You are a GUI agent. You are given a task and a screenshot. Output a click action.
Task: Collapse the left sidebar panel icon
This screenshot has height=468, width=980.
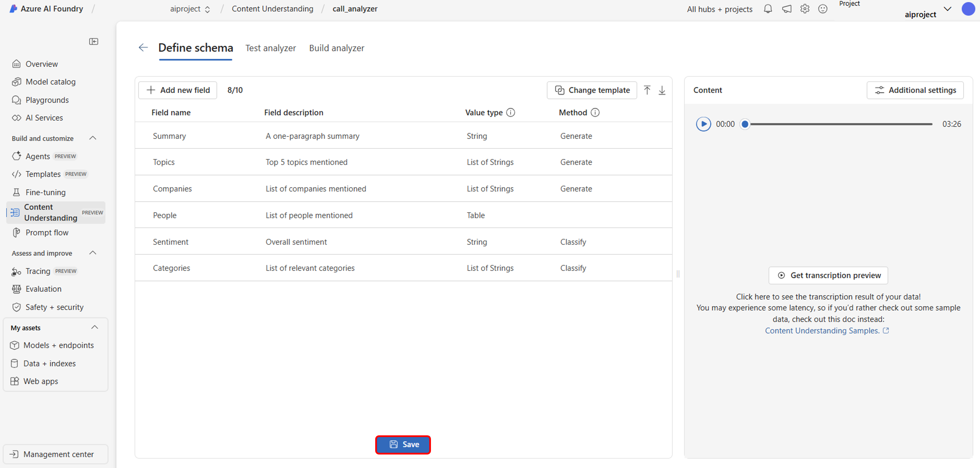(x=94, y=41)
